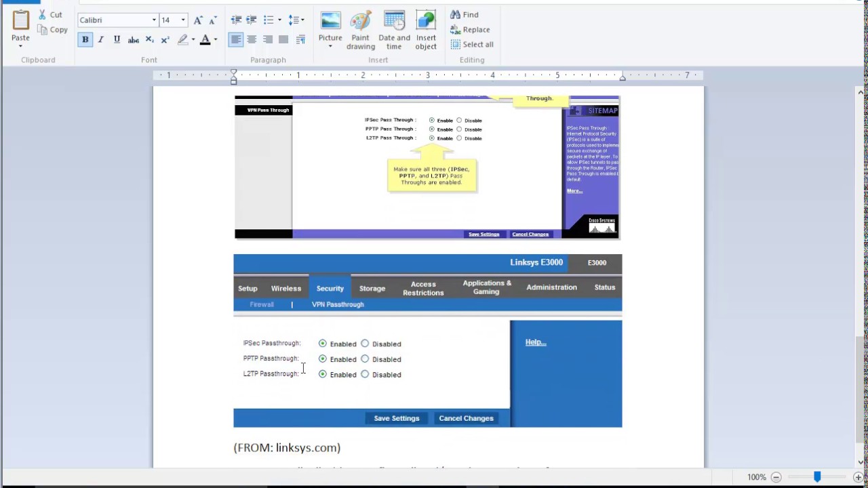
Task: Click VPN Passthrough sub-tab
Action: coord(338,304)
